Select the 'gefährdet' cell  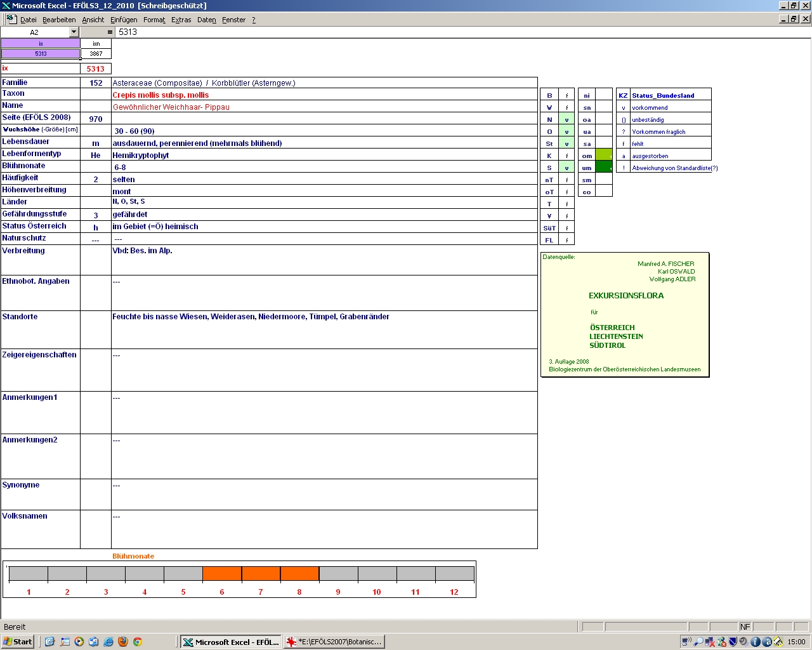click(x=324, y=215)
